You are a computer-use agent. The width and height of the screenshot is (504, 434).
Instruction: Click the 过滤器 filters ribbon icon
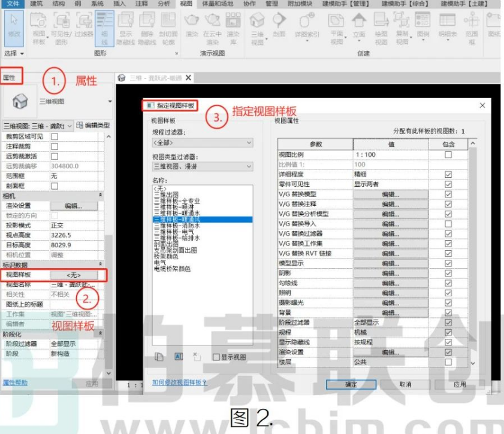click(84, 25)
